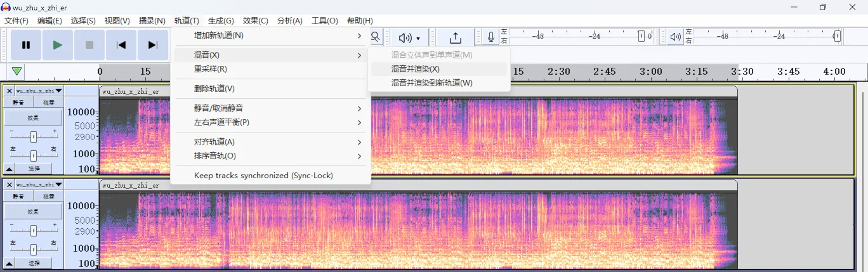Toggle 静音 (mute) on the first track
This screenshot has height=272, width=868.
point(19,103)
